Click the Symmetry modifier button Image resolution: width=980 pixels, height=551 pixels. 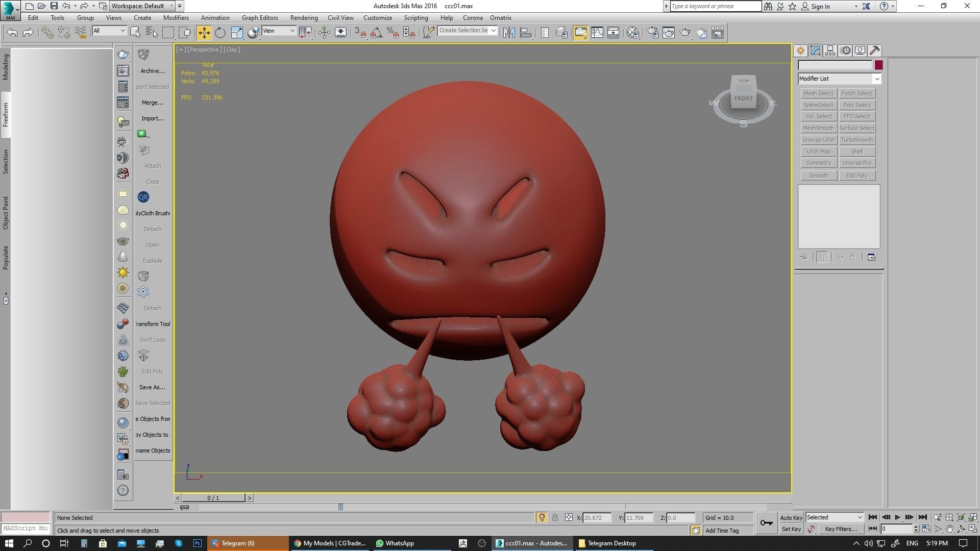(818, 163)
